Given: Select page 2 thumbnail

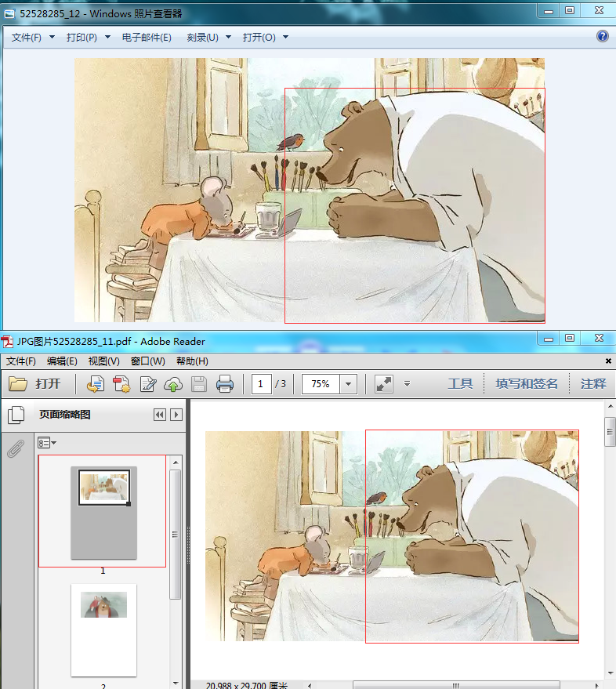Looking at the screenshot, I should [x=103, y=630].
